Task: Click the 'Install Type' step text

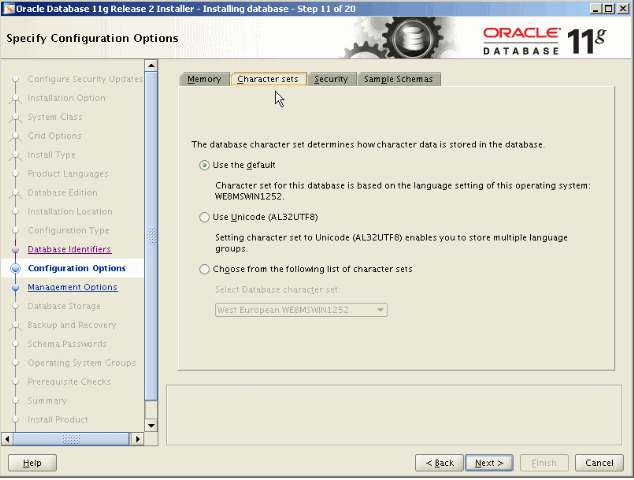Action: (51, 155)
